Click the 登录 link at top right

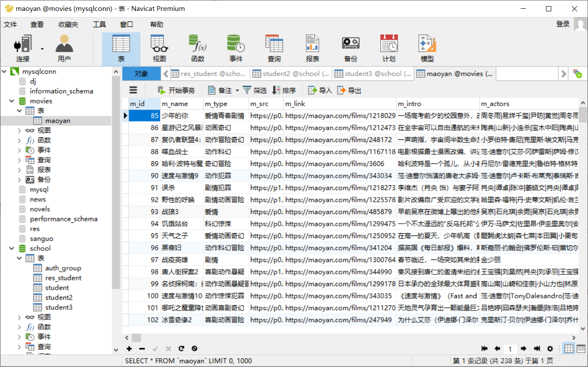click(x=564, y=24)
